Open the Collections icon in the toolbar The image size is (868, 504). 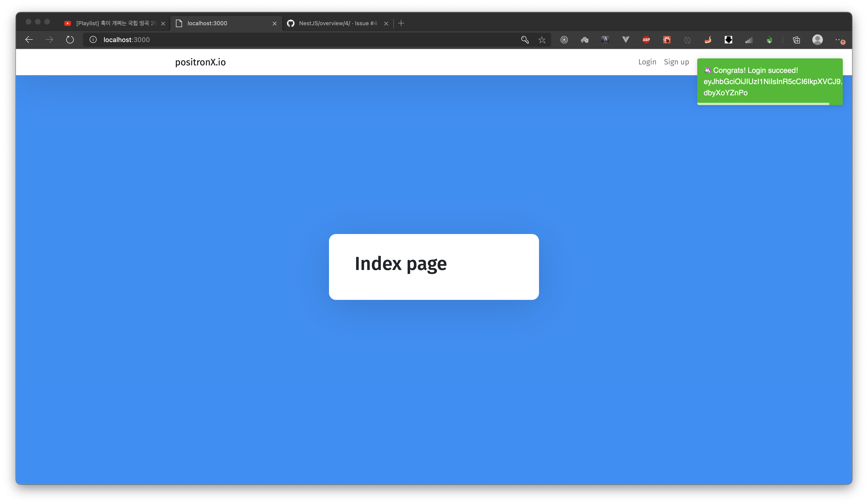pos(796,40)
